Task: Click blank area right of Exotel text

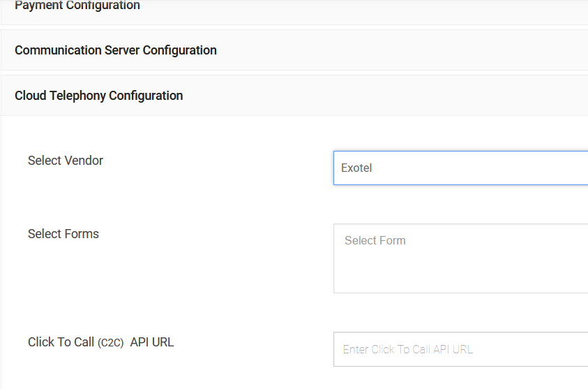Action: pos(488,168)
